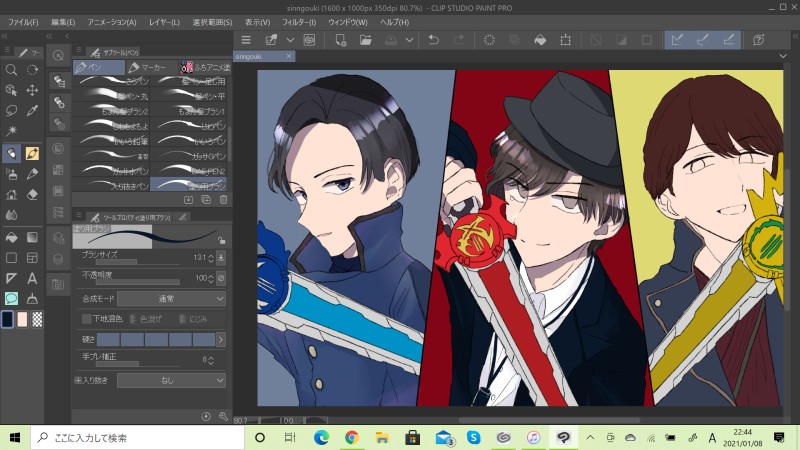Click the Scale/rotate transform icon

tap(565, 40)
